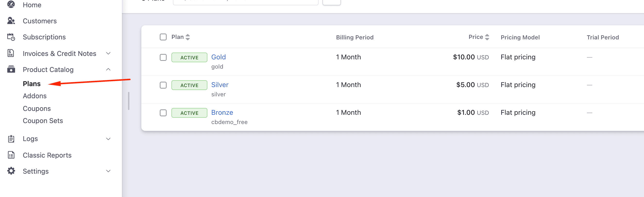Open the Silver plan link

[x=220, y=85]
